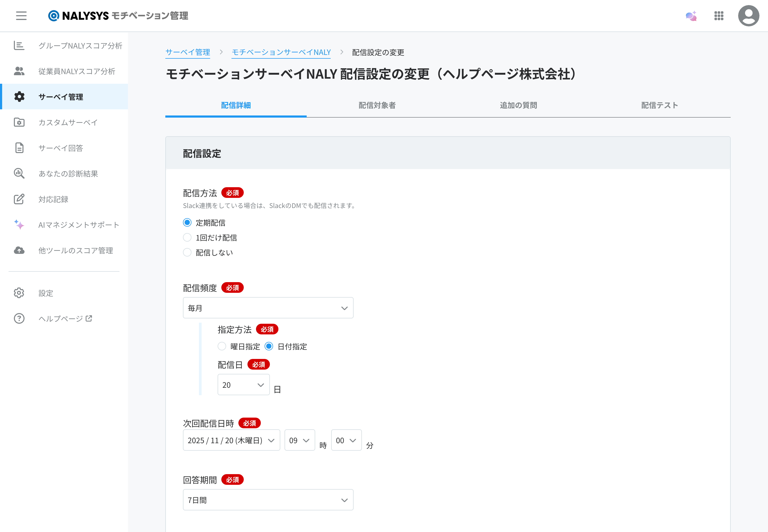Click the 他ツールのスコア管理 cloud icon

tap(19, 250)
